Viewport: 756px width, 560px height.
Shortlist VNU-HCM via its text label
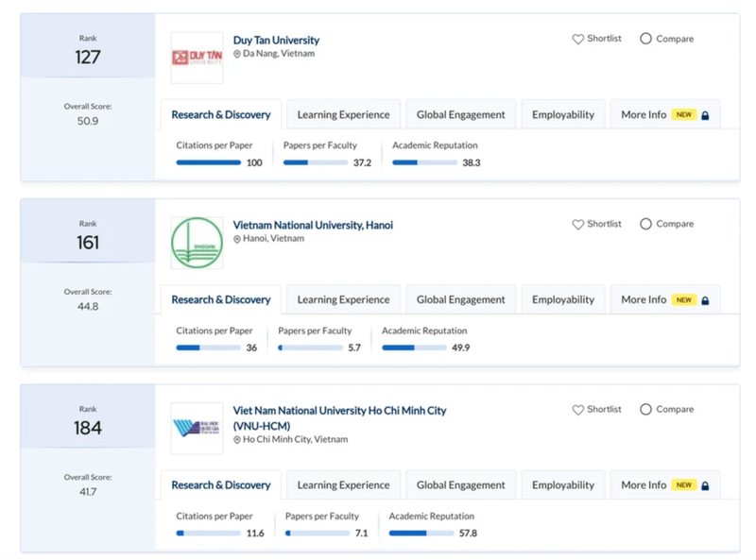604,409
